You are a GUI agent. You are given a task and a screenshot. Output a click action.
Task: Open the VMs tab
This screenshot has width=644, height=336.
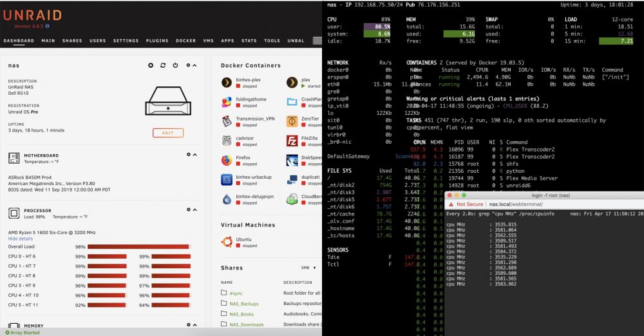point(208,41)
